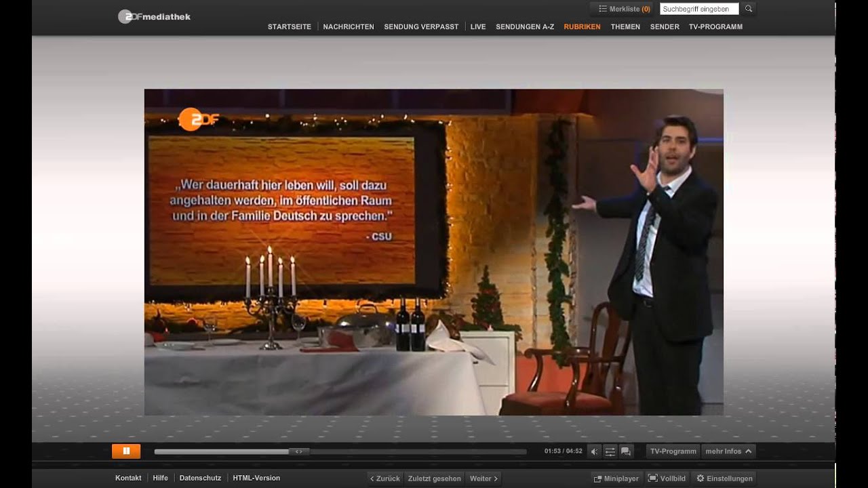This screenshot has height=488, width=868.
Task: Open the Miniplayer
Action: point(616,479)
